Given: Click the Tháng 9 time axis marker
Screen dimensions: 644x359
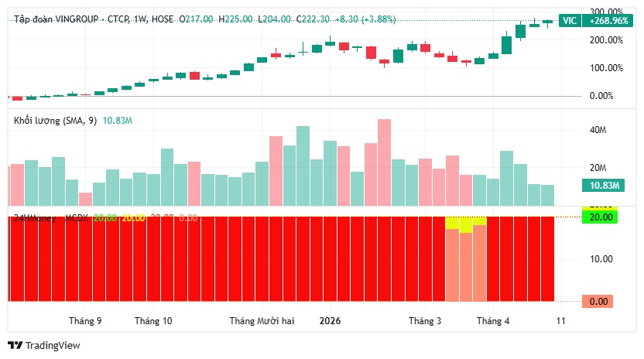Looking at the screenshot, I should [x=85, y=321].
